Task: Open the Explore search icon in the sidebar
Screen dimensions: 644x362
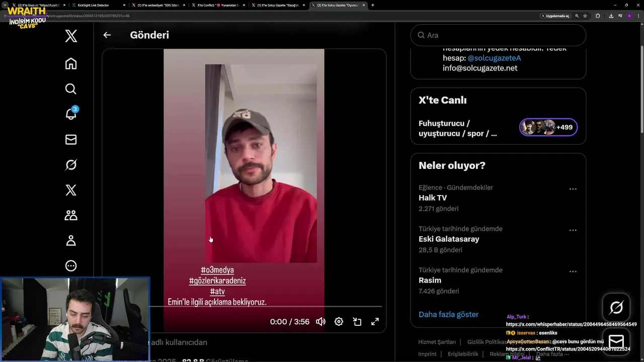Action: click(x=71, y=89)
